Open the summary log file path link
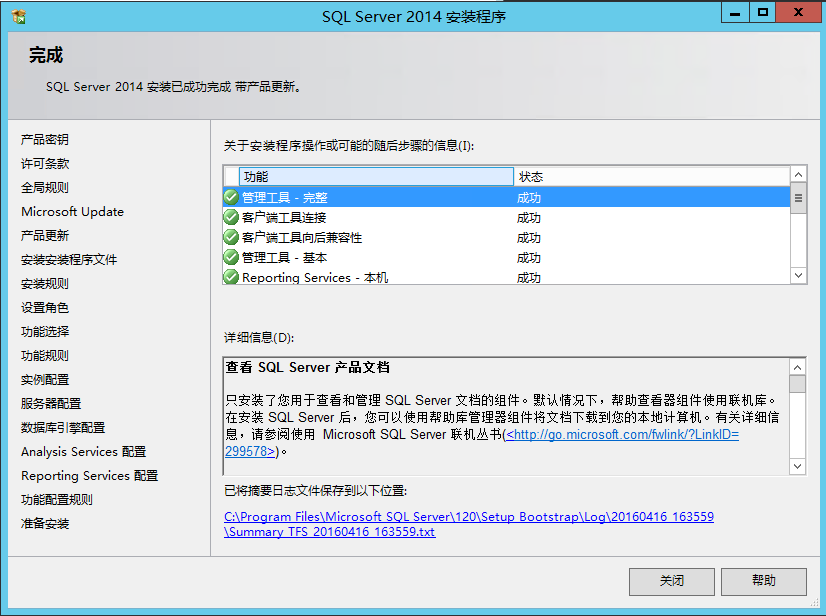The image size is (826, 616). tap(469, 524)
